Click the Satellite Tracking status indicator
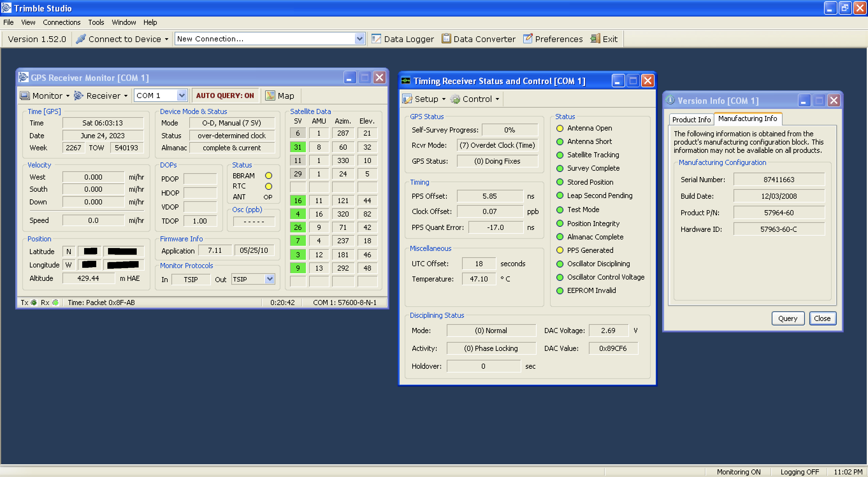 (x=560, y=155)
